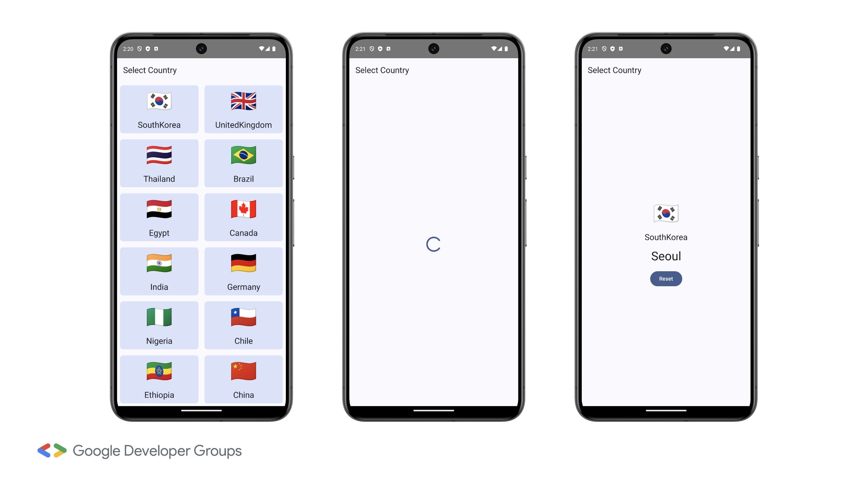The height and width of the screenshot is (486, 868).
Task: Select the SouthKorea flag on result screen
Action: tap(666, 212)
